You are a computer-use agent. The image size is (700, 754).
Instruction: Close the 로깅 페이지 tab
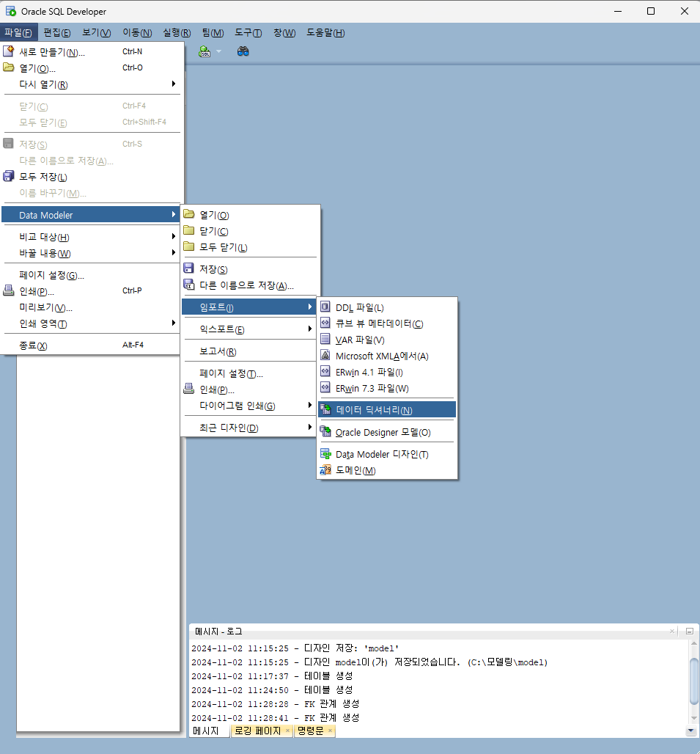tap(287, 731)
